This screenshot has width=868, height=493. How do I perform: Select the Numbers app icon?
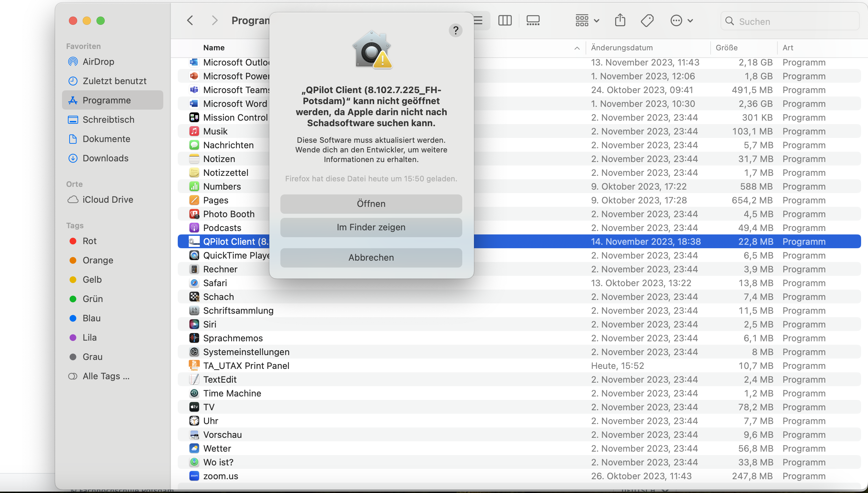click(194, 187)
